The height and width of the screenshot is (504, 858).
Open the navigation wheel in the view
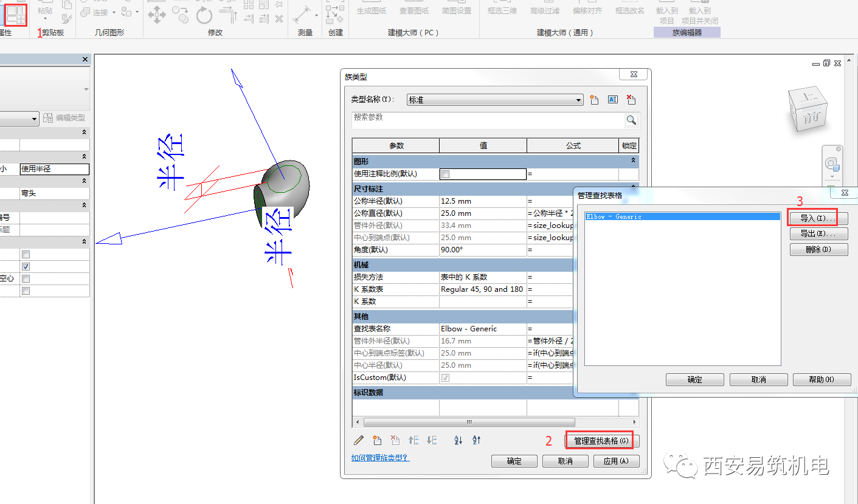pos(832,164)
